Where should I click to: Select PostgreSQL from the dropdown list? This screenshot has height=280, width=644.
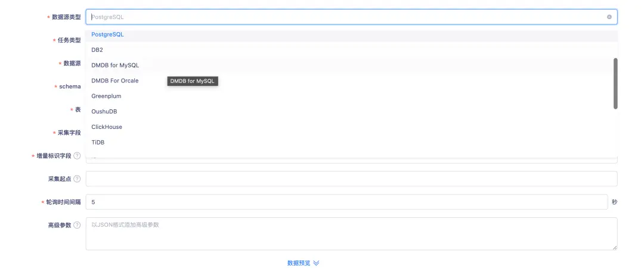352,35
